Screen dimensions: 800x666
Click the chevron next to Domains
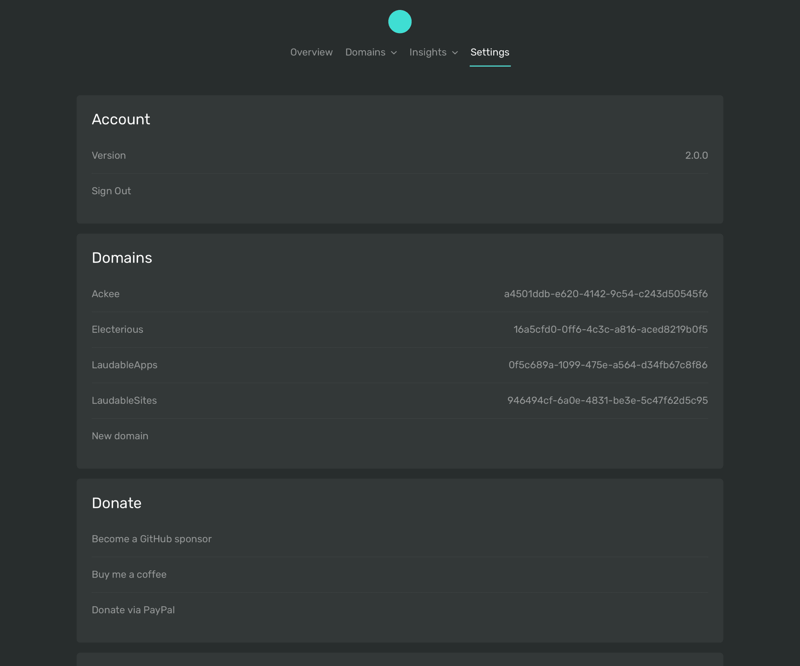[x=393, y=53]
